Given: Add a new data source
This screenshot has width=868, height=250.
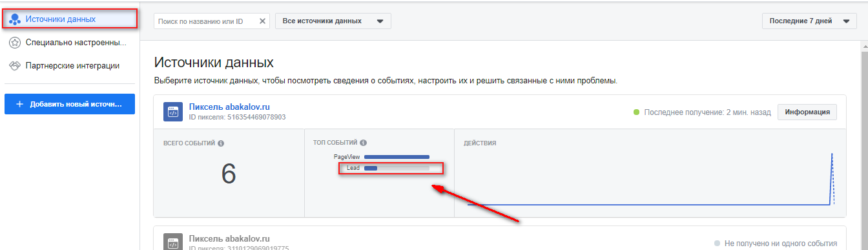Looking at the screenshot, I should point(70,104).
